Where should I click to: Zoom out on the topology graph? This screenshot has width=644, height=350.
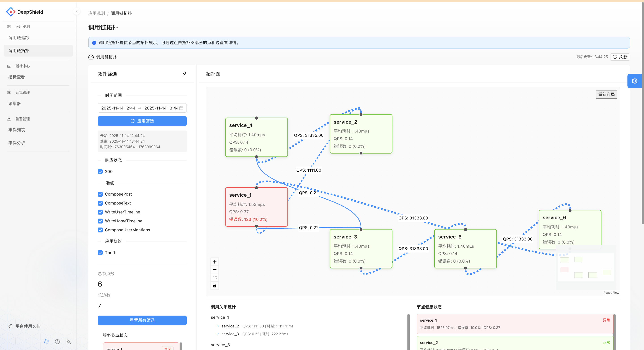pos(214,270)
